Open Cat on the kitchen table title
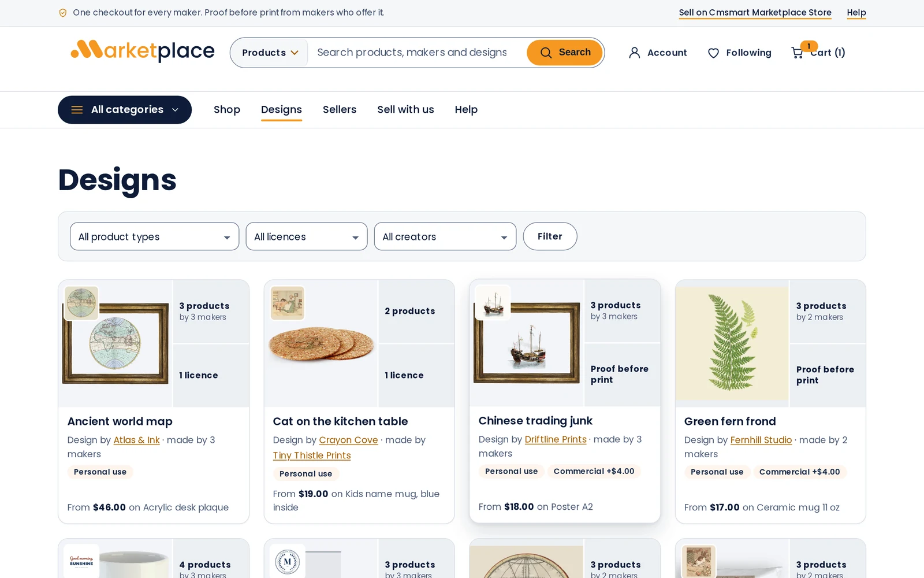 point(340,421)
